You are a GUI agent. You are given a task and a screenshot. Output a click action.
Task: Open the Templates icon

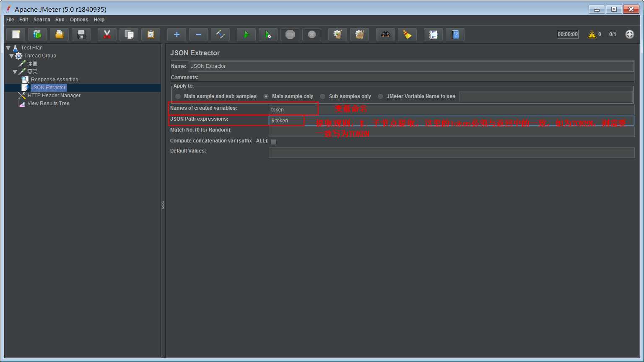(38, 34)
